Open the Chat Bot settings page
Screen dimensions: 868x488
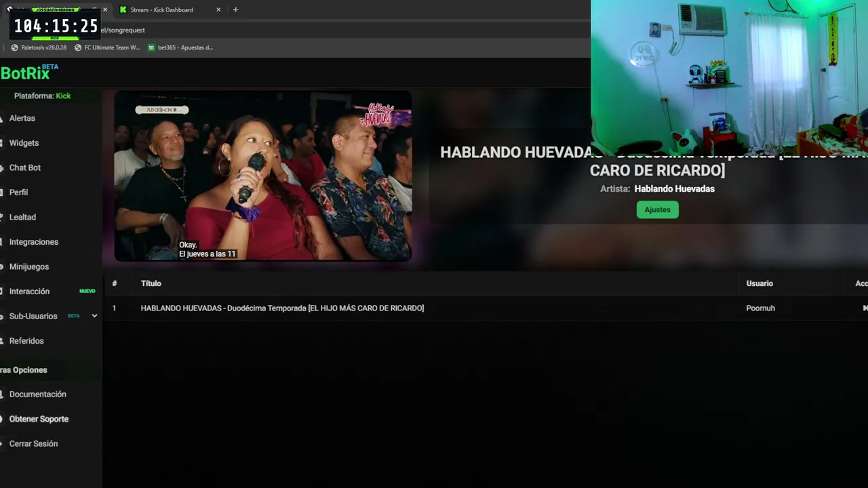tap(25, 167)
